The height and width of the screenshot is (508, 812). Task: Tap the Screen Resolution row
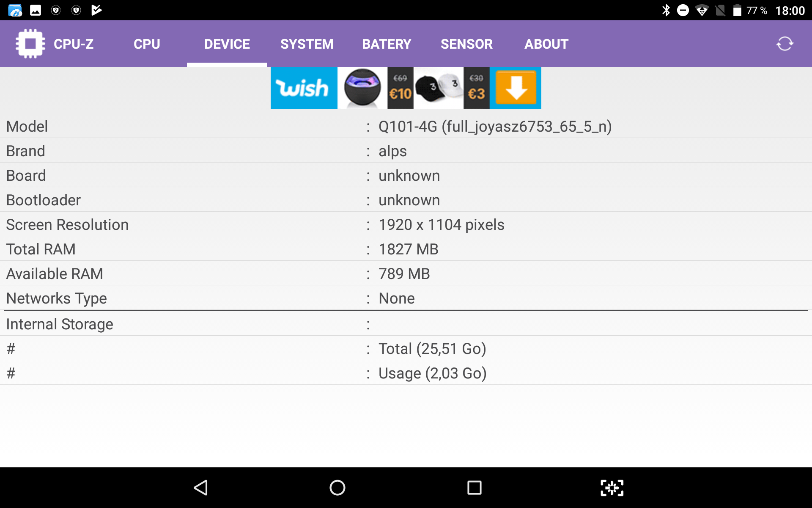(406, 224)
